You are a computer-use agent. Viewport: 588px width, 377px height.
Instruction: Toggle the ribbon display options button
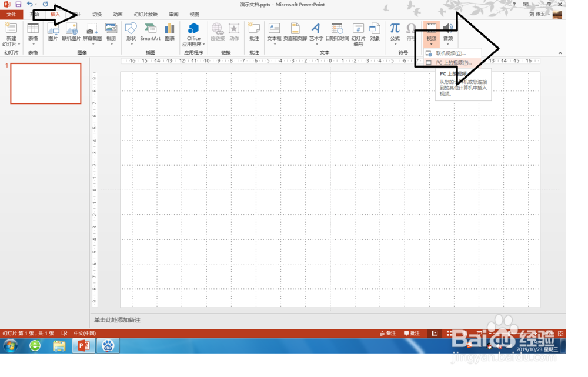[x=526, y=5]
